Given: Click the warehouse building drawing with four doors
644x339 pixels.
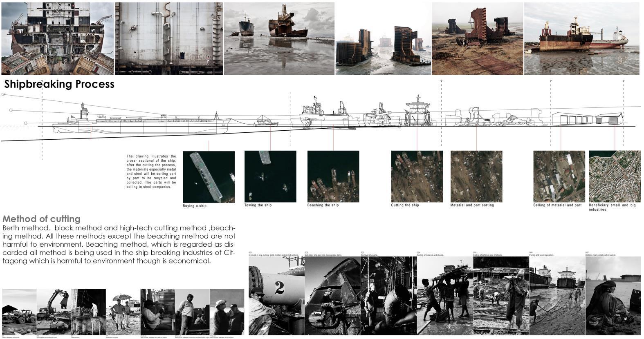Looking at the screenshot, I should 572,118.
